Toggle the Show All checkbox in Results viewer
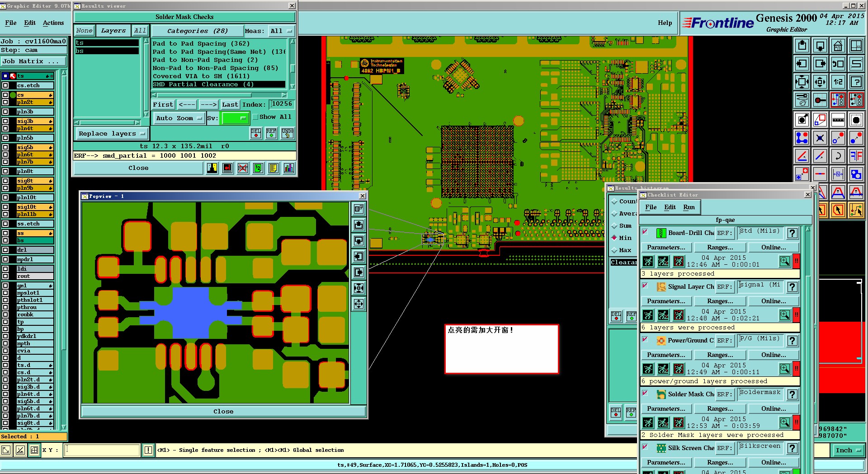 click(256, 117)
